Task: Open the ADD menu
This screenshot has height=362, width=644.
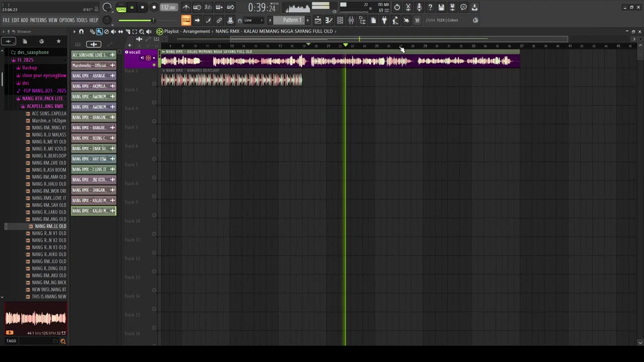Action: pos(24,20)
